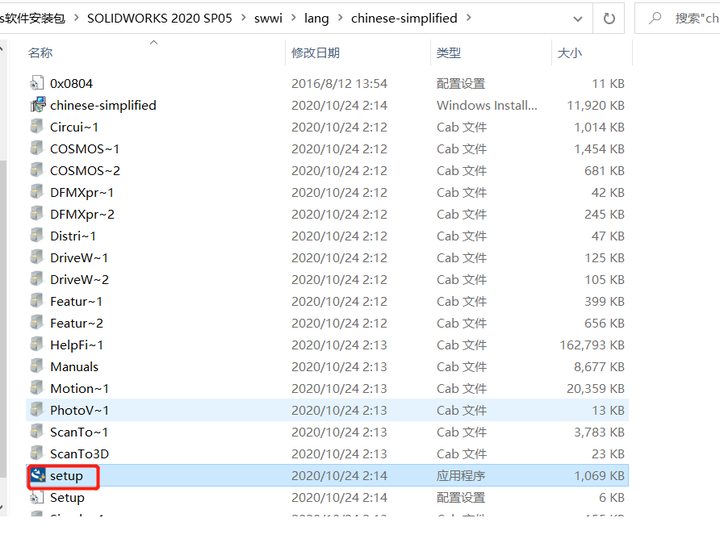720x539 pixels.
Task: Click the 6 KB size value
Action: click(x=612, y=497)
